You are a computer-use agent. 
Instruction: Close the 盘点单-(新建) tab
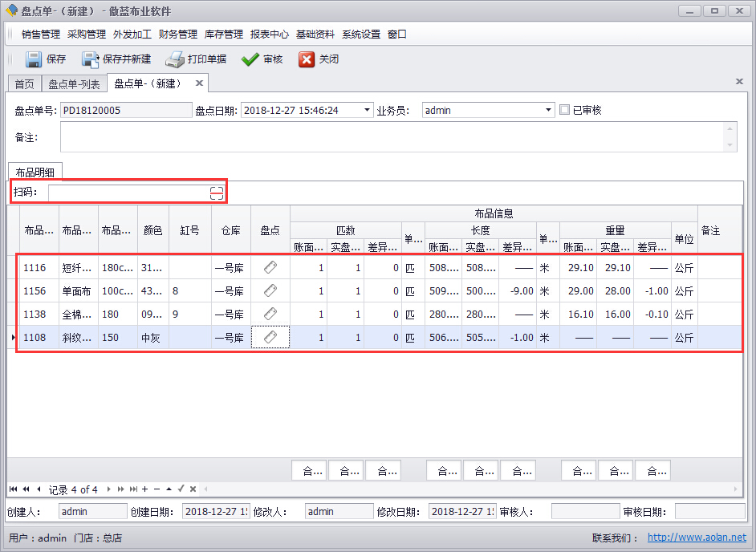coord(199,83)
